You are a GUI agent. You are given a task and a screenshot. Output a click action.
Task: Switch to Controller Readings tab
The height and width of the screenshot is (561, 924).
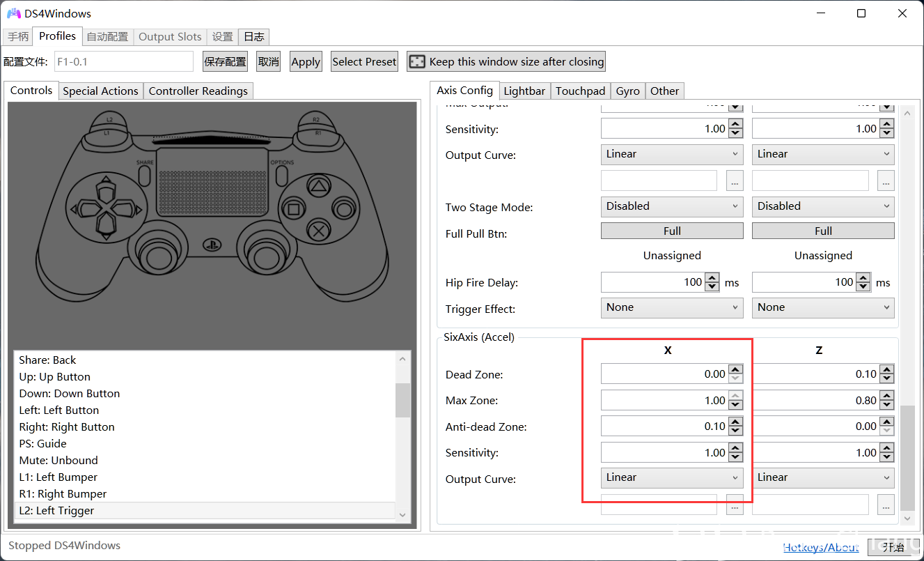click(x=198, y=91)
